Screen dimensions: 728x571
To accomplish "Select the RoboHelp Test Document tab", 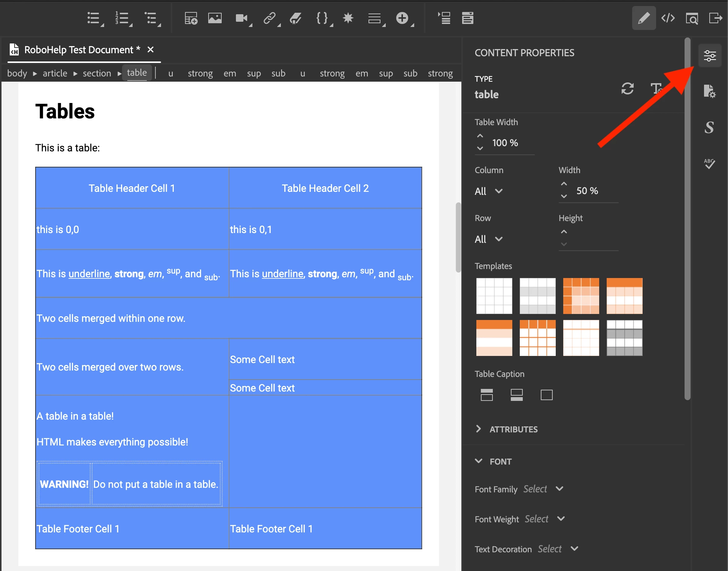I will [x=79, y=50].
